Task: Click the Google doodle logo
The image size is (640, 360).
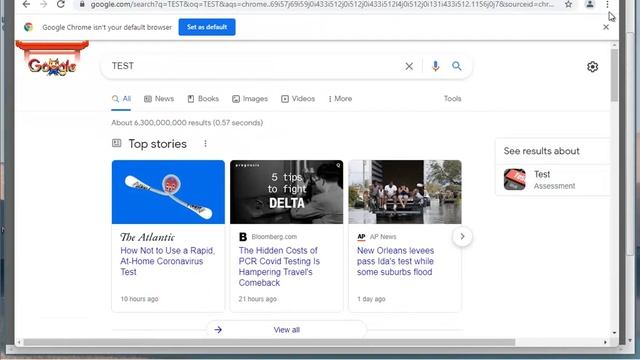Action: point(52,59)
